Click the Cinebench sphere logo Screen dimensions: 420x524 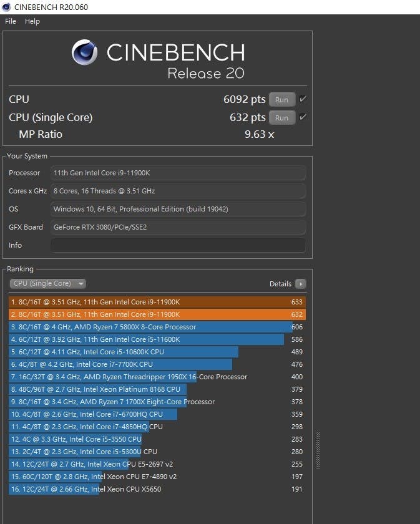pos(85,52)
